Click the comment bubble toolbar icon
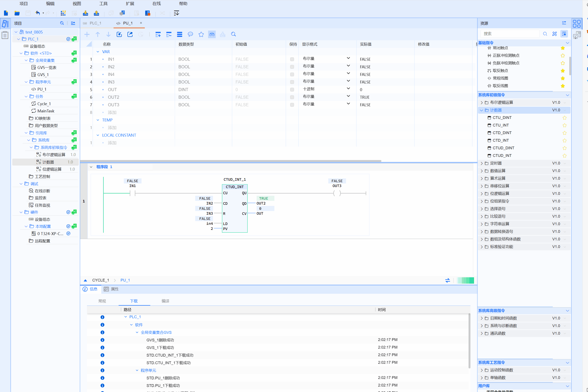This screenshot has width=588, height=392. pyautogui.click(x=190, y=35)
